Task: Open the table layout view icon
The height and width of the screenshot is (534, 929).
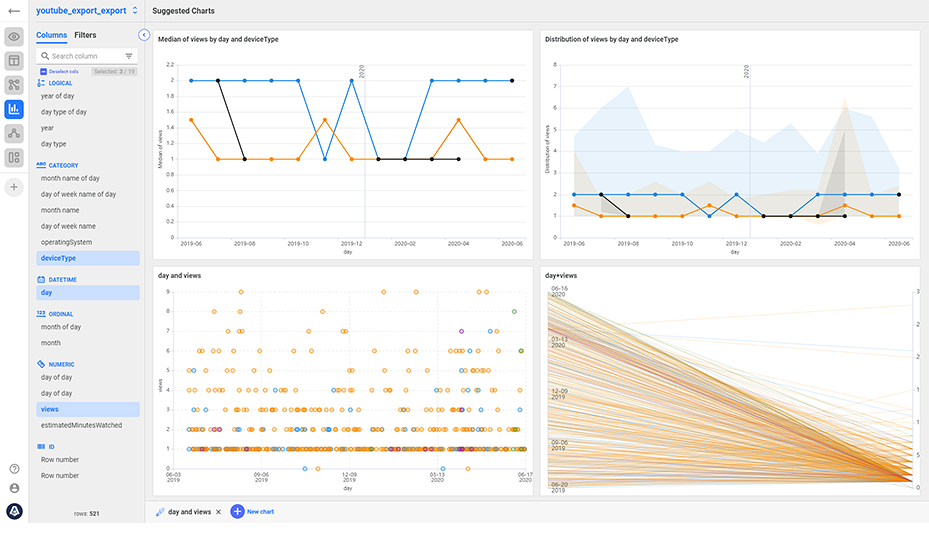Action: pos(14,60)
